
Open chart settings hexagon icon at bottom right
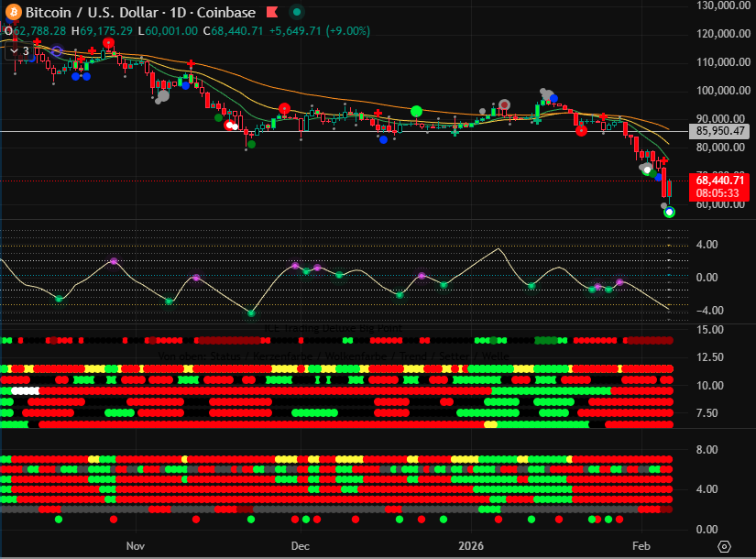coord(724,546)
